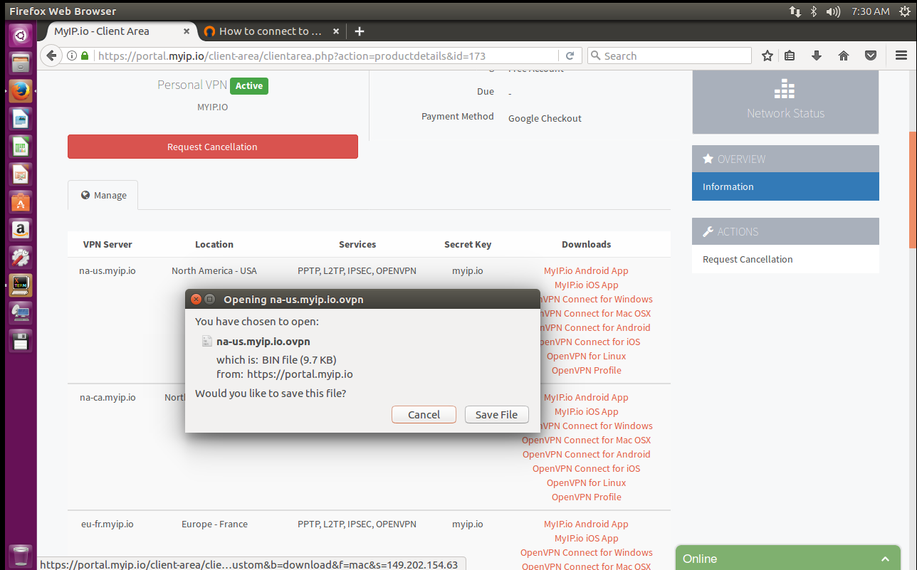Click the Firefox launcher icon

[x=20, y=91]
